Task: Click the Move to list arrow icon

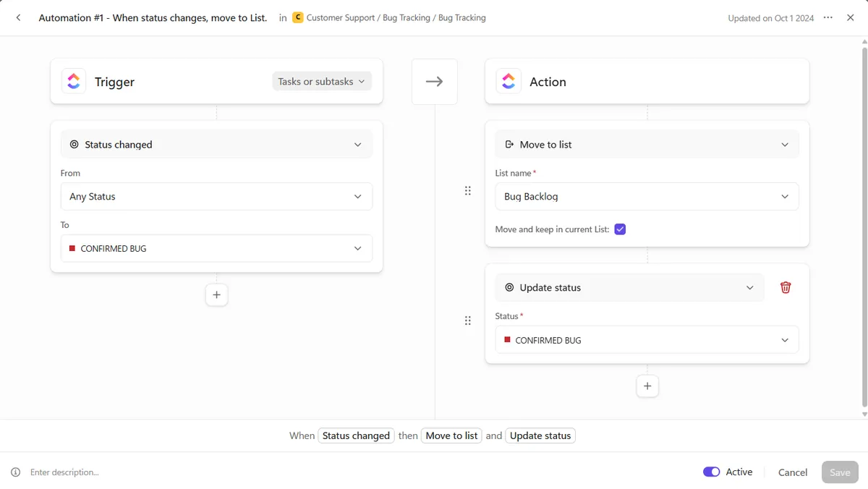Action: coord(509,145)
